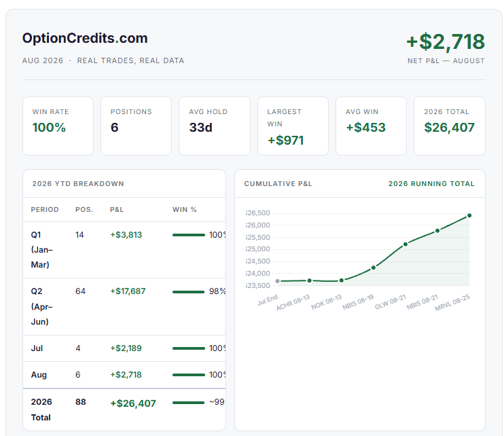
Task: Click the +$2,718 net P&L figure
Action: tap(446, 42)
